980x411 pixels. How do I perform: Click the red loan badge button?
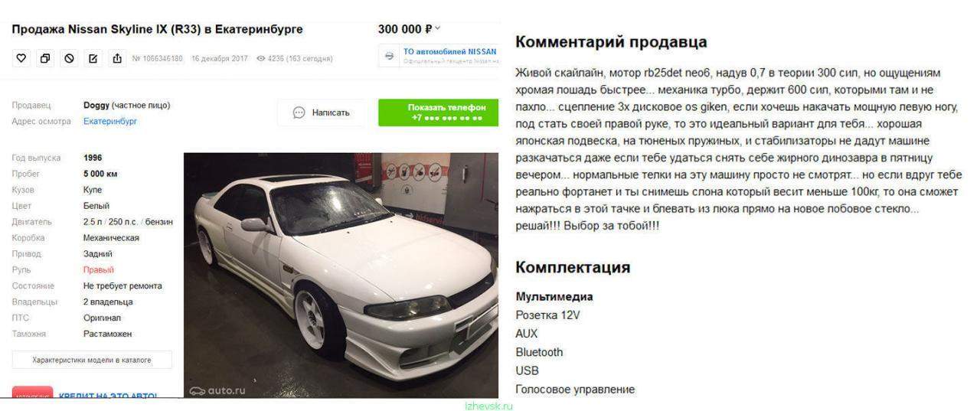[x=33, y=393]
